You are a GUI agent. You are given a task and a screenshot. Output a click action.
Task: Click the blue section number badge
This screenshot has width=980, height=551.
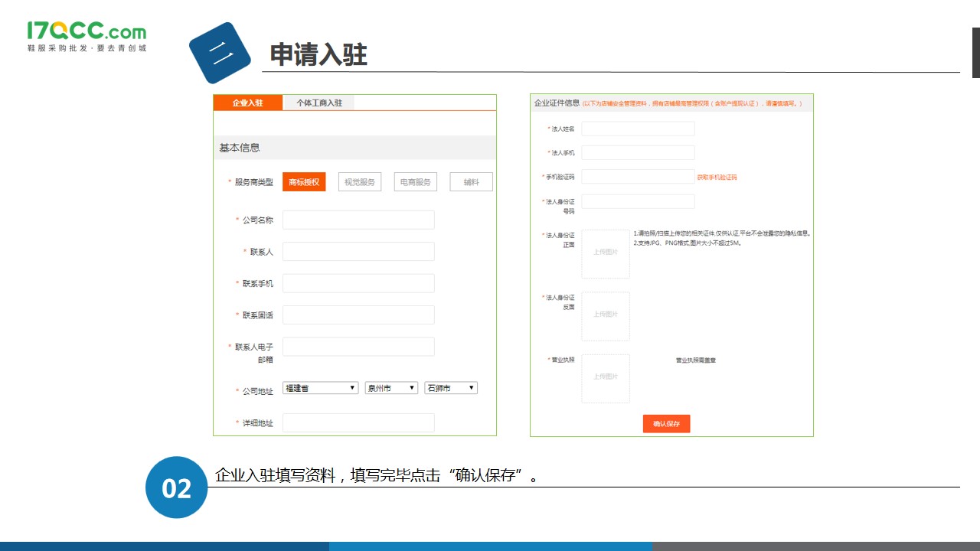(x=220, y=53)
